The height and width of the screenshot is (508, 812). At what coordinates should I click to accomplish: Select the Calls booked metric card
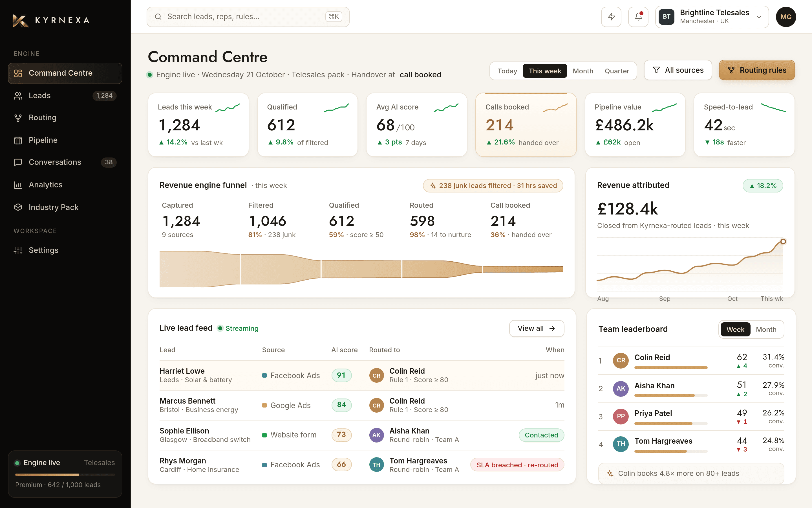pyautogui.click(x=526, y=125)
